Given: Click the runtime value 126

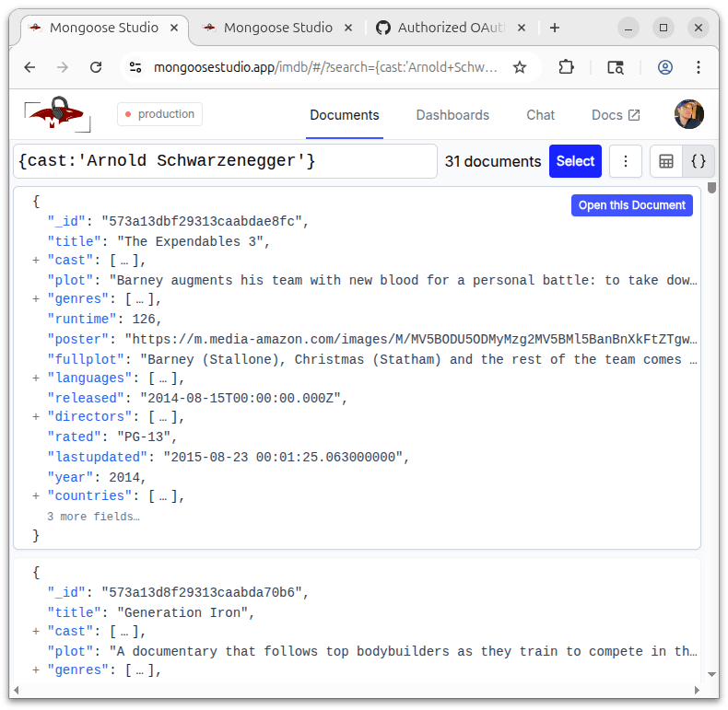Looking at the screenshot, I should [x=144, y=320].
